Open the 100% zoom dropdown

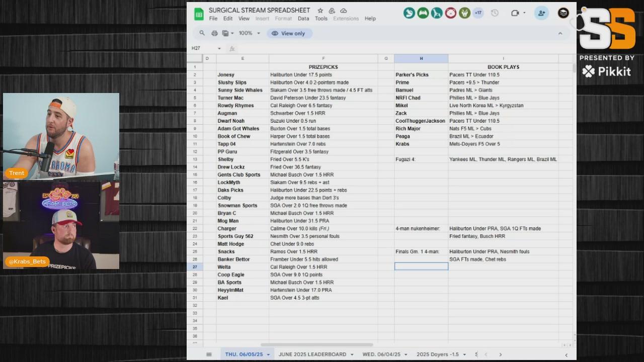[x=250, y=33]
